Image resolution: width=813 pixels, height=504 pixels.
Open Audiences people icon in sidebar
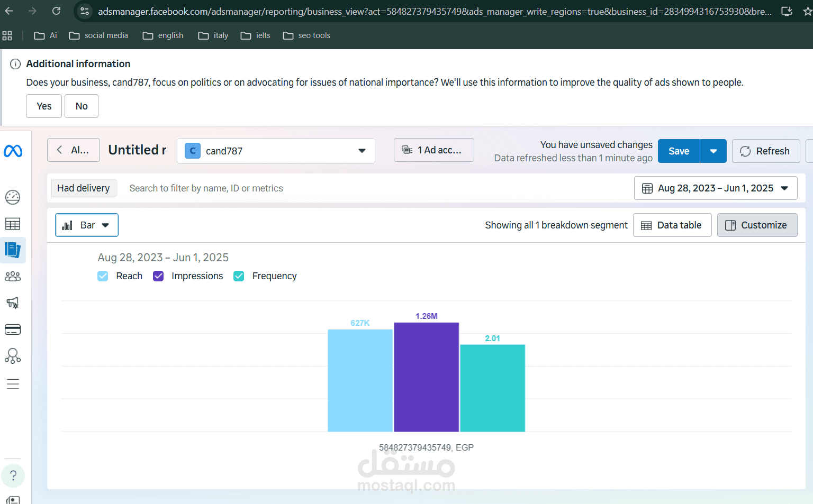tap(13, 277)
